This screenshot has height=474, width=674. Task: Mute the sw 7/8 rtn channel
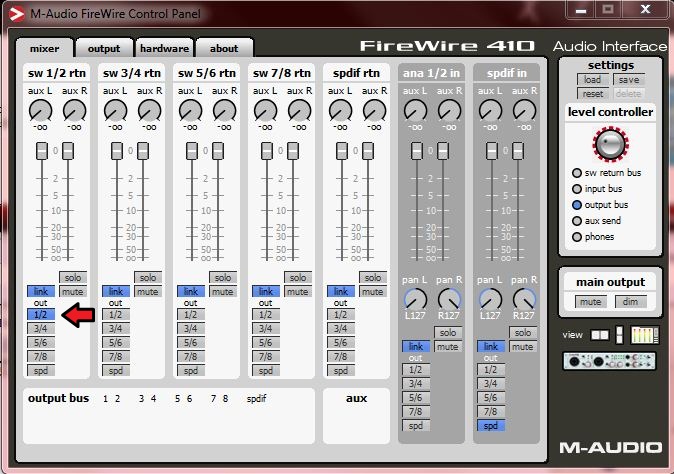click(298, 291)
